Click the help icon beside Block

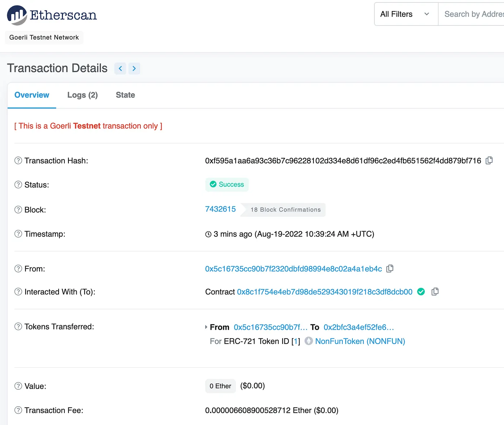point(18,209)
